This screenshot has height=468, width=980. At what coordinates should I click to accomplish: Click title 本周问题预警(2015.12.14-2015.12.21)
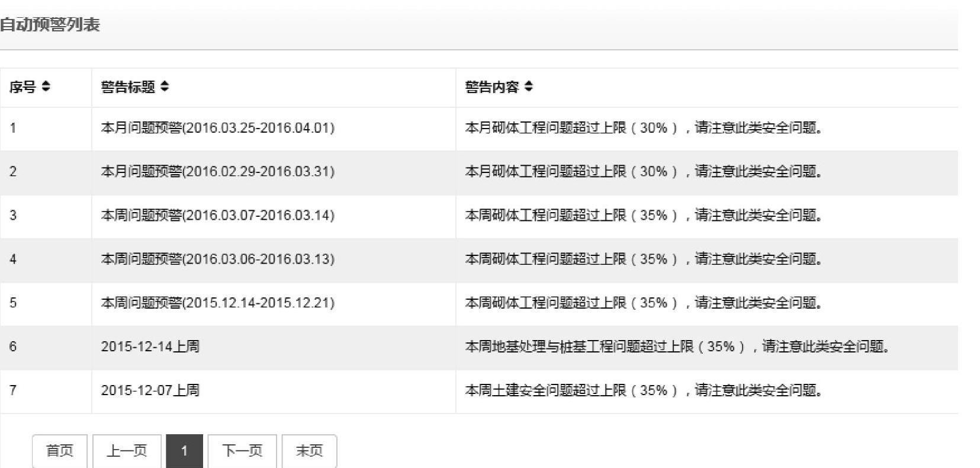[217, 303]
